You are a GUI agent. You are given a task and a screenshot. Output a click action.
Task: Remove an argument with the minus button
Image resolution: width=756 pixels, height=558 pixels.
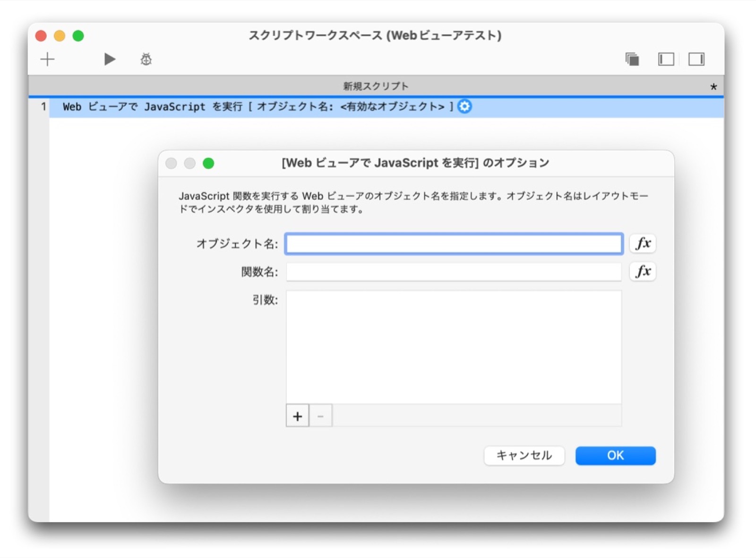pyautogui.click(x=320, y=416)
